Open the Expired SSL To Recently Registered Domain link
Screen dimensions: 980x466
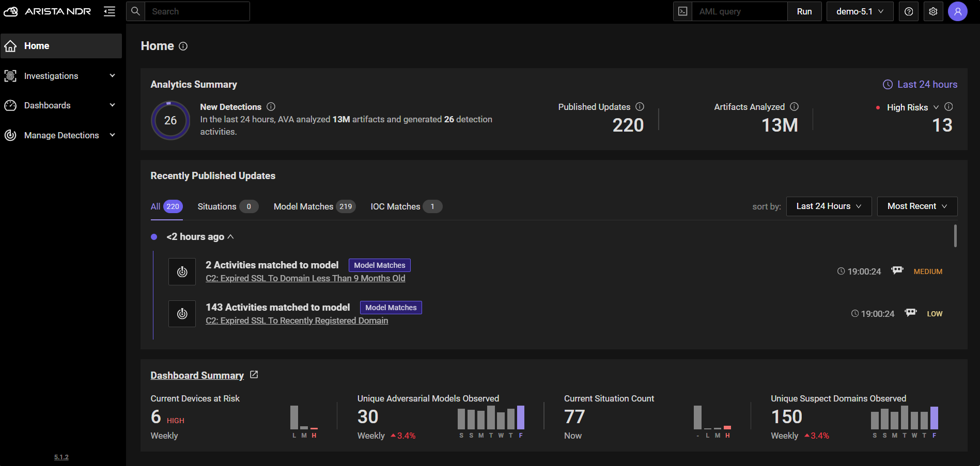(x=297, y=320)
